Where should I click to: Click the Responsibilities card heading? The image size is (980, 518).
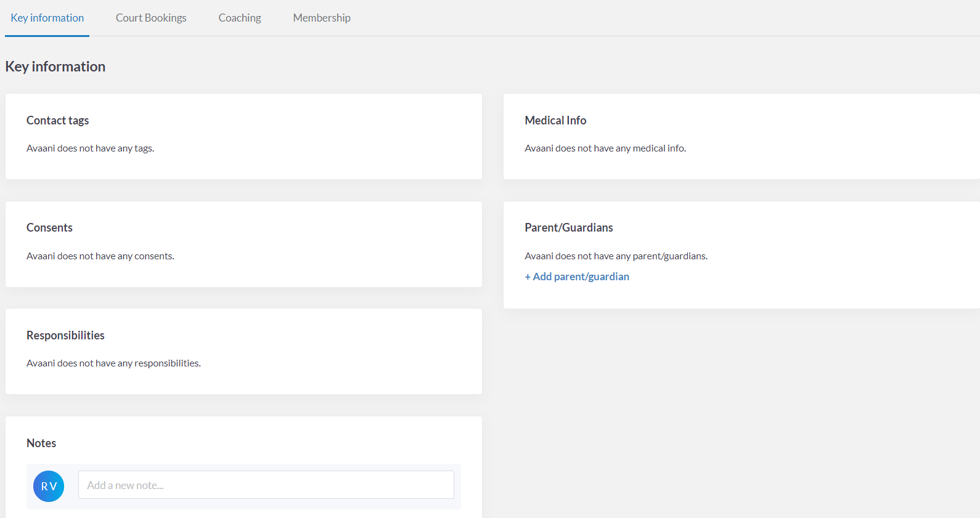tap(65, 335)
